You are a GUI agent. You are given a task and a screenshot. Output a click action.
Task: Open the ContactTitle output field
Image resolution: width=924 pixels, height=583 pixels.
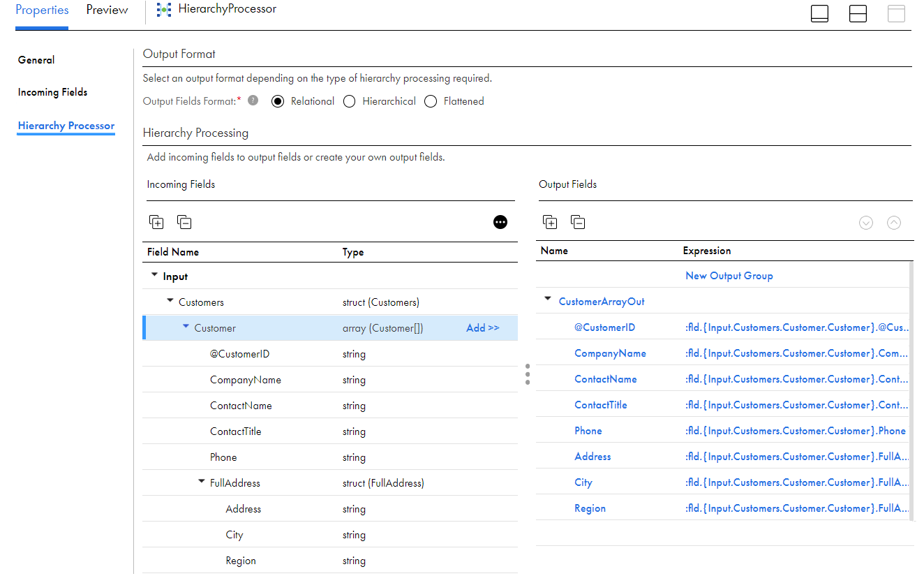(601, 405)
